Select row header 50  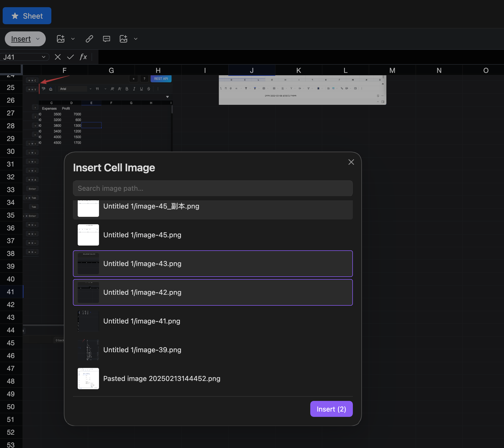coord(11,407)
